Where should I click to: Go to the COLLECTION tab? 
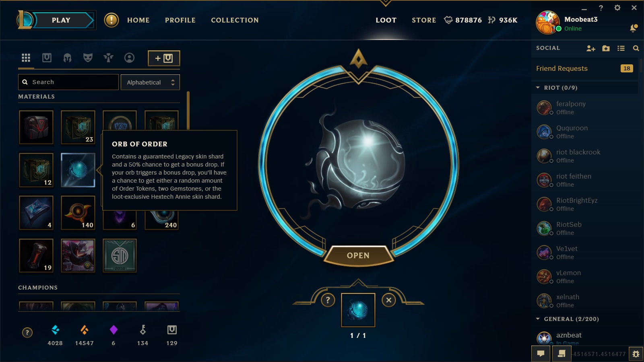tap(235, 20)
